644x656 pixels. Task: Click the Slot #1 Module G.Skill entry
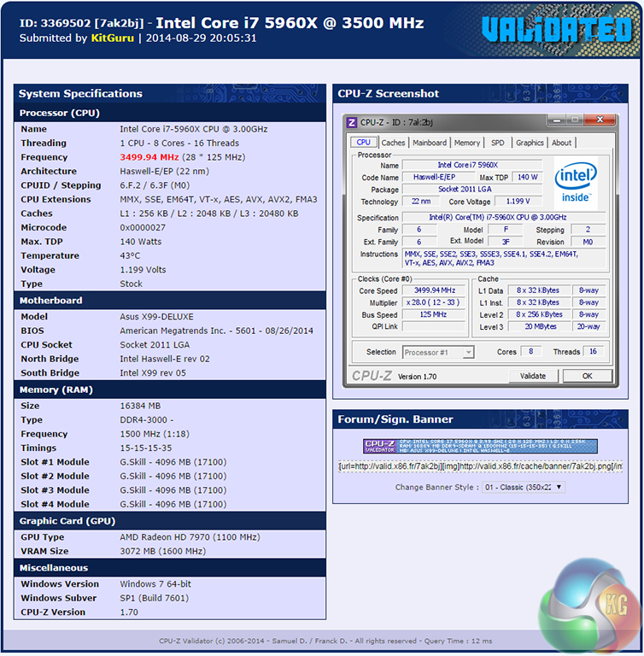click(173, 462)
